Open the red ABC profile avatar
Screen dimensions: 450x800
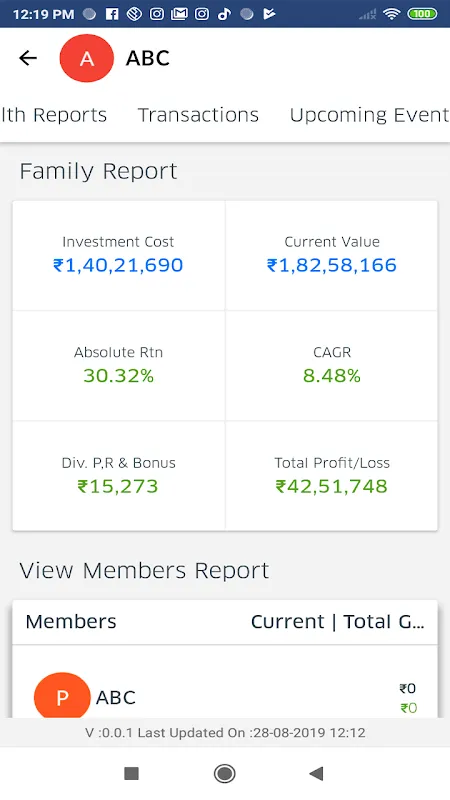coord(87,58)
